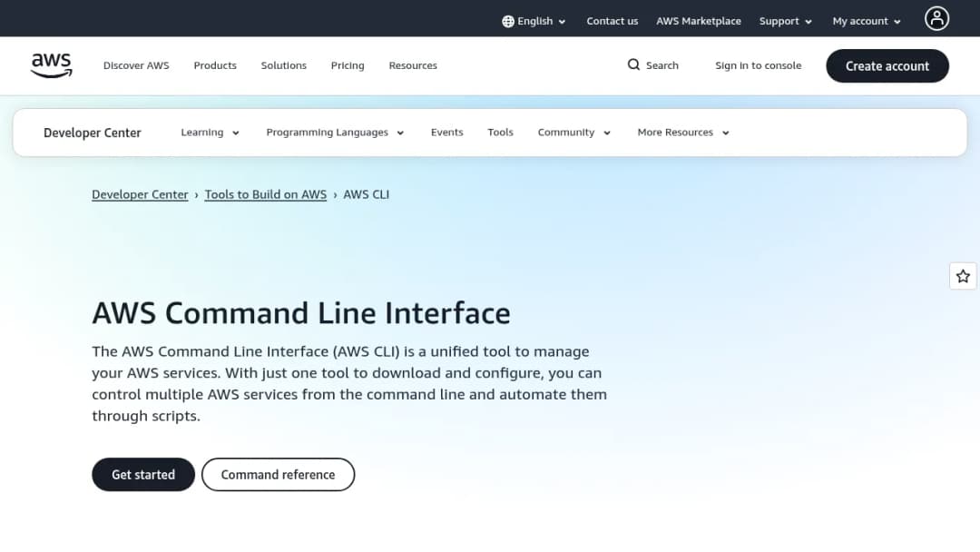The height and width of the screenshot is (552, 980).
Task: Click Developer Center breadcrumb link
Action: [140, 194]
